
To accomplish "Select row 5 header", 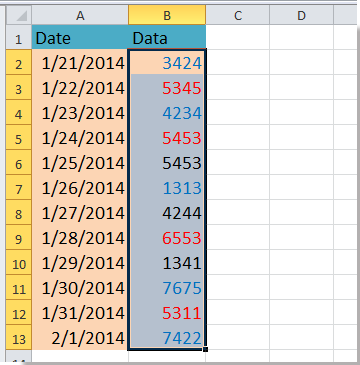I will click(19, 137).
